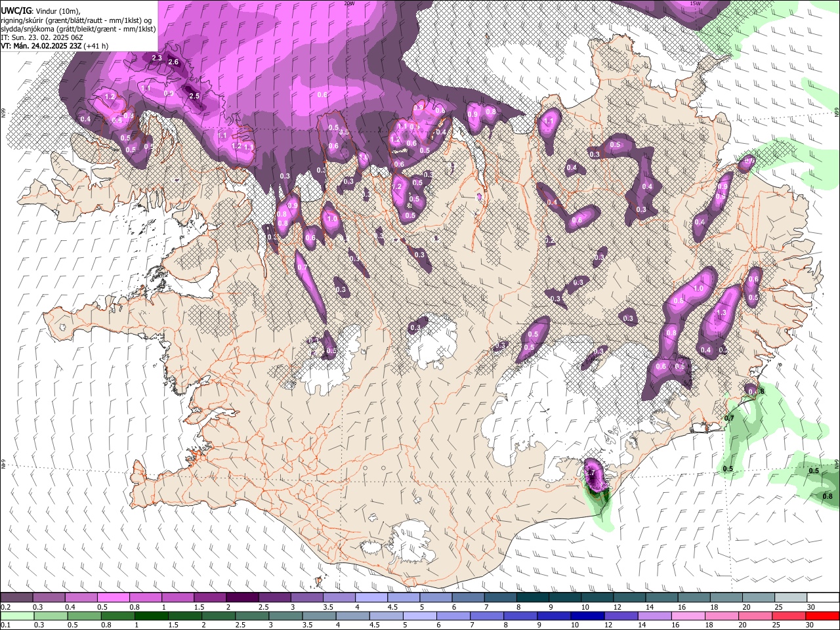This screenshot has width=840, height=630.
Task: Click the black 0.7 rain value off the southeast coast
Action: click(729, 418)
